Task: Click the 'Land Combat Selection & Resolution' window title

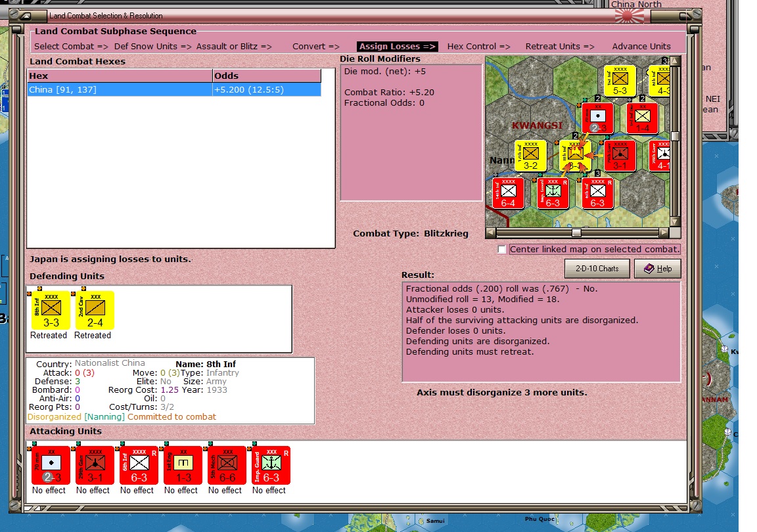Action: click(x=106, y=16)
